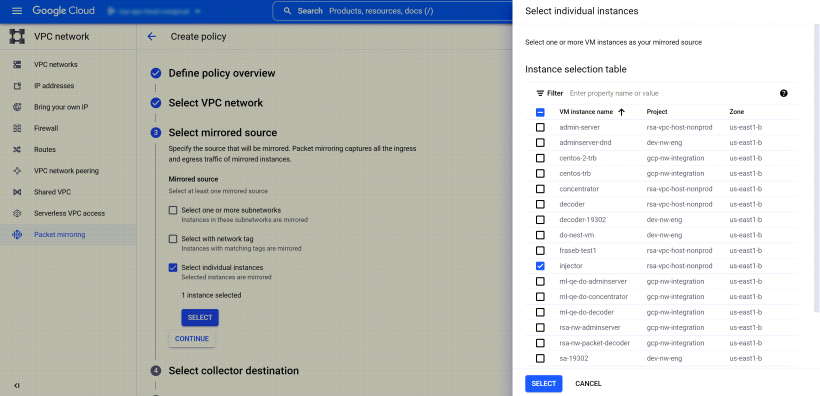Click SELECT button under 1 instance selected

(x=200, y=318)
